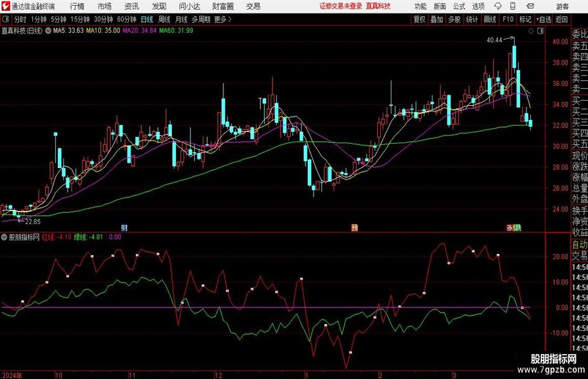Switch to the 30分钟 period tab
The image size is (588, 379).
pos(103,19)
